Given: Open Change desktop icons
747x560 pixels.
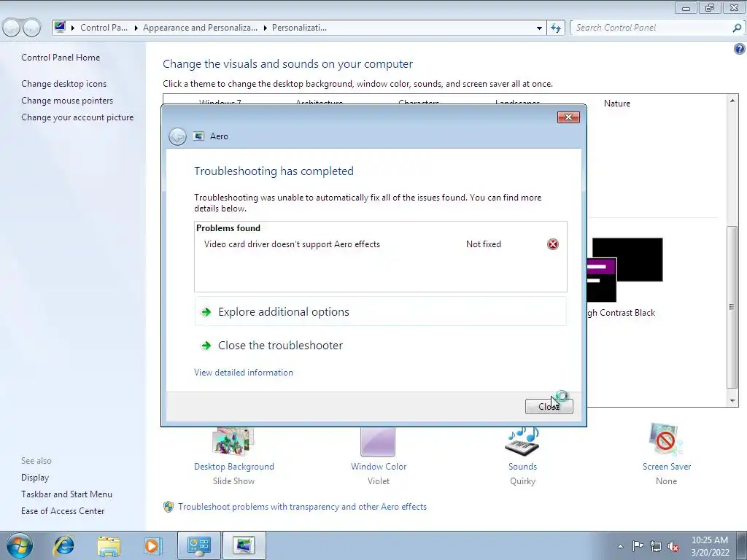Looking at the screenshot, I should coord(64,84).
